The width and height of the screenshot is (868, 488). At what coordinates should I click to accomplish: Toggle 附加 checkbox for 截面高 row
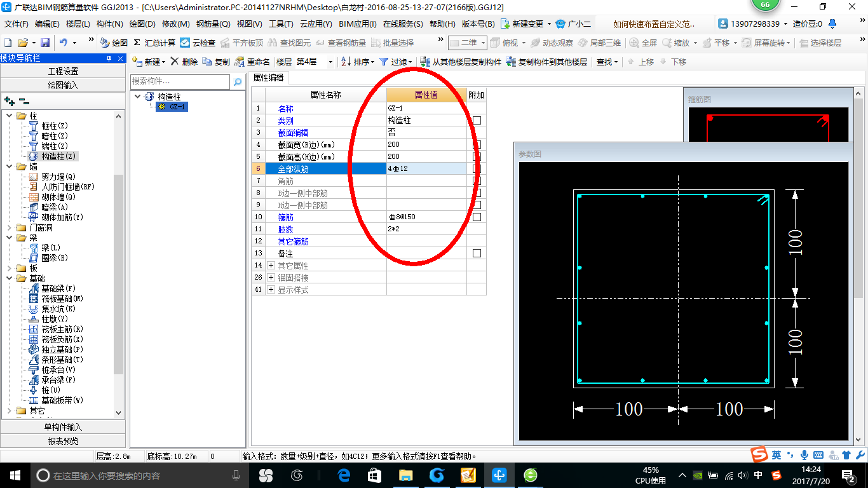[477, 156]
